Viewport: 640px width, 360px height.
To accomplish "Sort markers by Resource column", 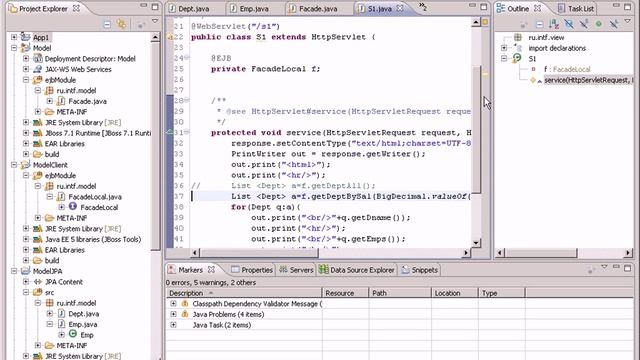I will (x=346, y=293).
